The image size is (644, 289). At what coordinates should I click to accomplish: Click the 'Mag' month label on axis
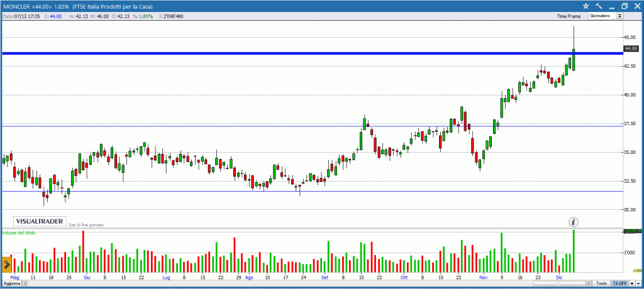click(x=15, y=278)
